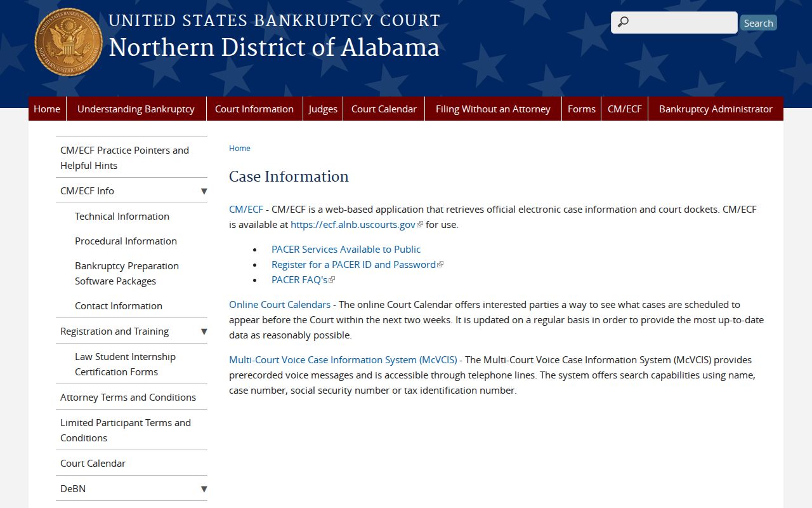Expand the DeBN sidebar arrow
The width and height of the screenshot is (812, 508).
point(204,488)
